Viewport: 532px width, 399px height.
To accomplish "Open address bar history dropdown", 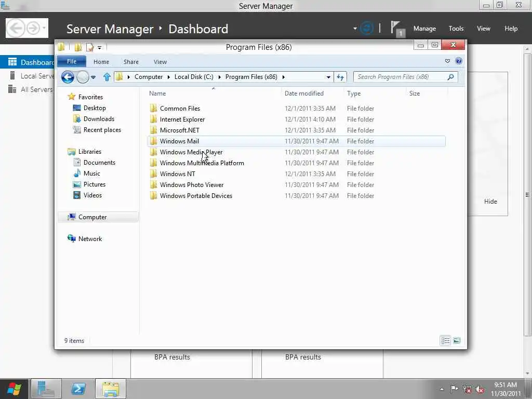I will (x=328, y=77).
